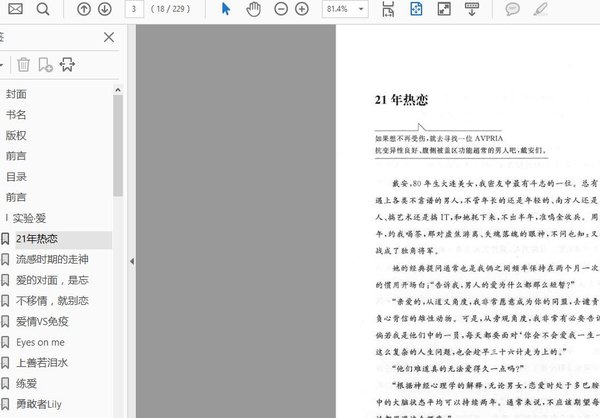
Task: Jump to the 目录 bookmark
Action: pos(16,176)
